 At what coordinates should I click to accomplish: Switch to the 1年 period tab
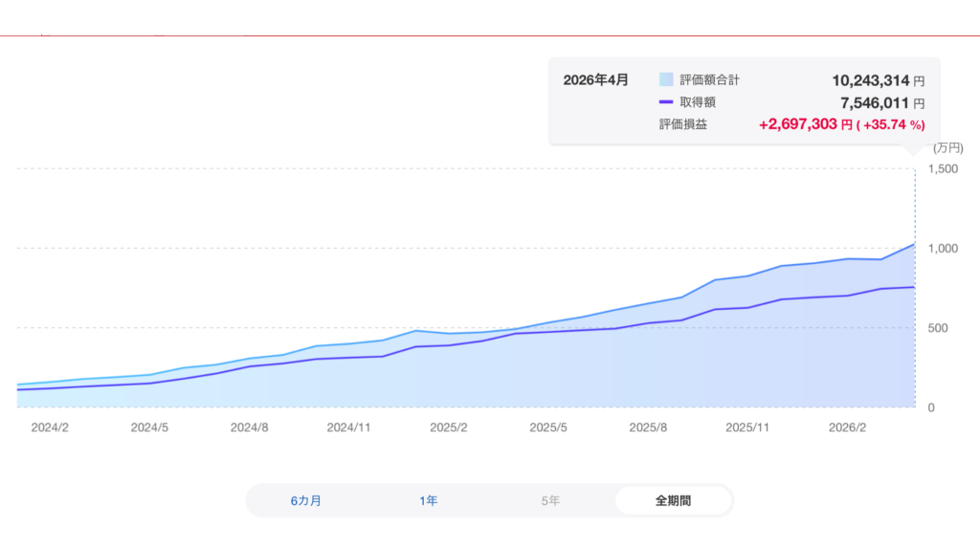point(429,500)
